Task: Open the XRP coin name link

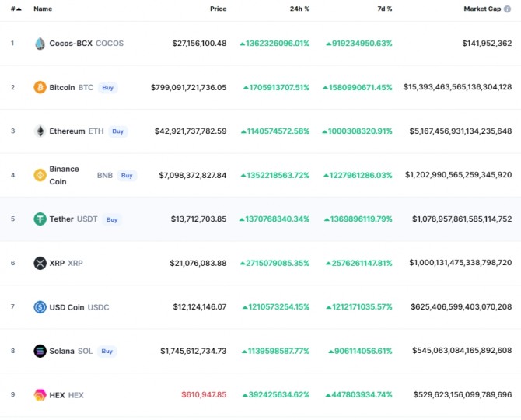Action: click(x=57, y=263)
